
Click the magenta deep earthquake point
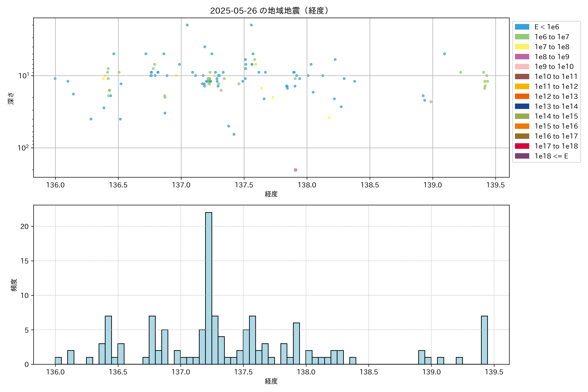pos(295,170)
